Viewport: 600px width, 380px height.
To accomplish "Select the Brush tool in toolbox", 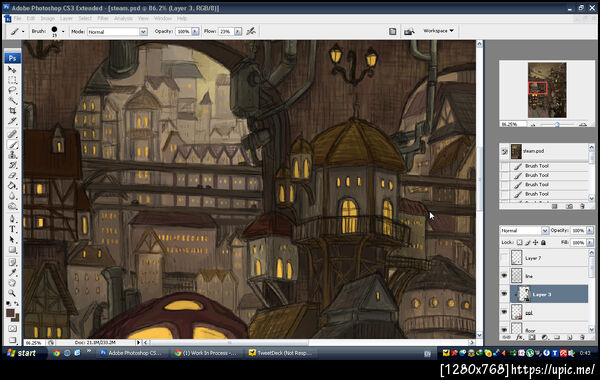I will pos(12,145).
